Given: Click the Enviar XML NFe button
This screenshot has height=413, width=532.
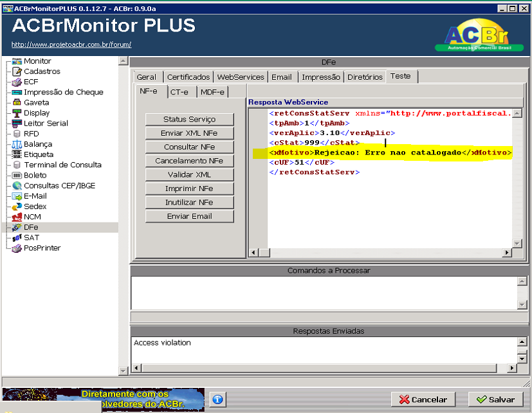Looking at the screenshot, I should [189, 133].
